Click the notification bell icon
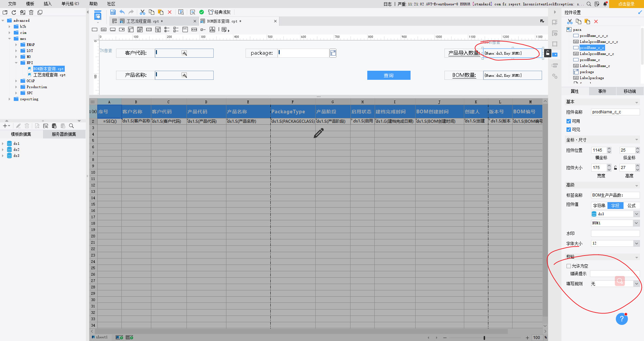Screen dimensions: 644x341 605,4
